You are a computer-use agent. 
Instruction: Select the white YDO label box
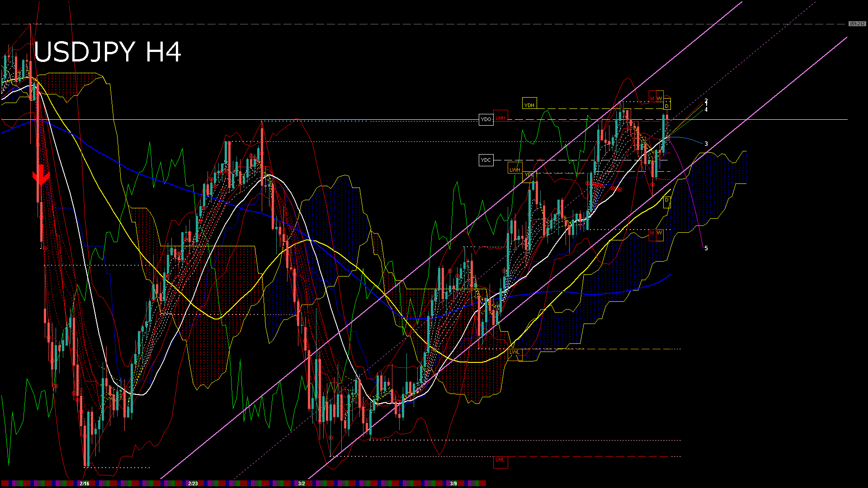pos(486,120)
